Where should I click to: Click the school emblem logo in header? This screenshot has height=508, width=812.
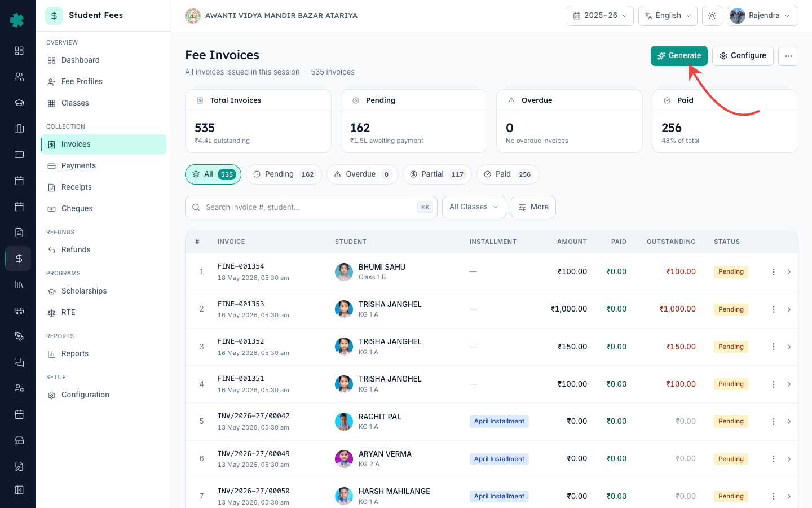click(193, 16)
